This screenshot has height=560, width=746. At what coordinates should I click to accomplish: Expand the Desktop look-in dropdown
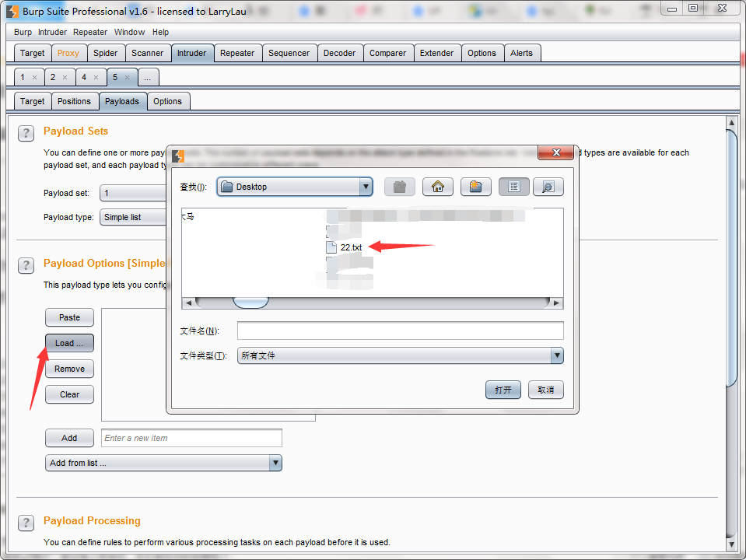tap(366, 187)
